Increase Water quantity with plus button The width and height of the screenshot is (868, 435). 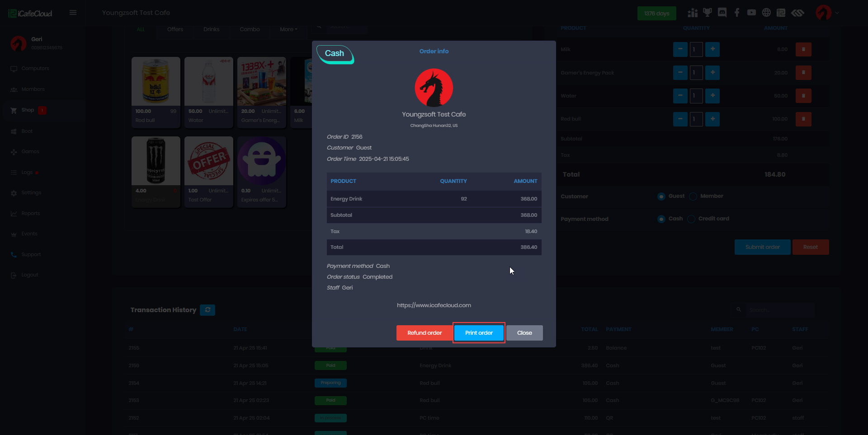(x=712, y=96)
